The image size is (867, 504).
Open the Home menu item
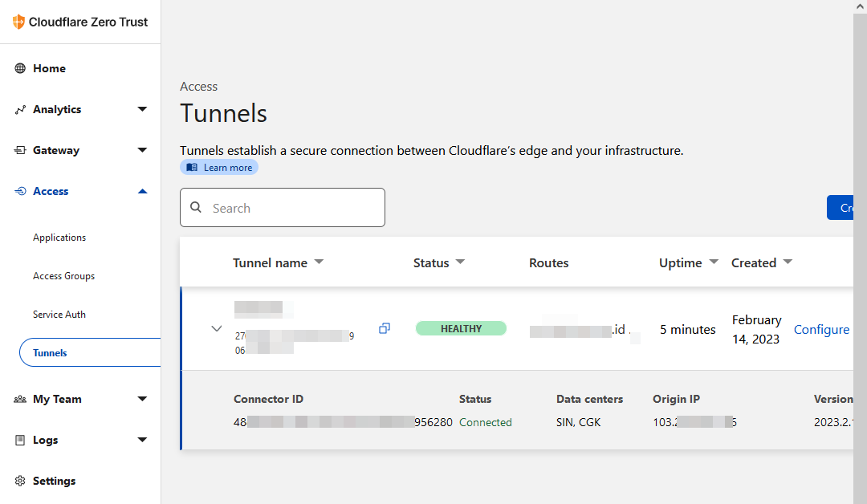(49, 68)
